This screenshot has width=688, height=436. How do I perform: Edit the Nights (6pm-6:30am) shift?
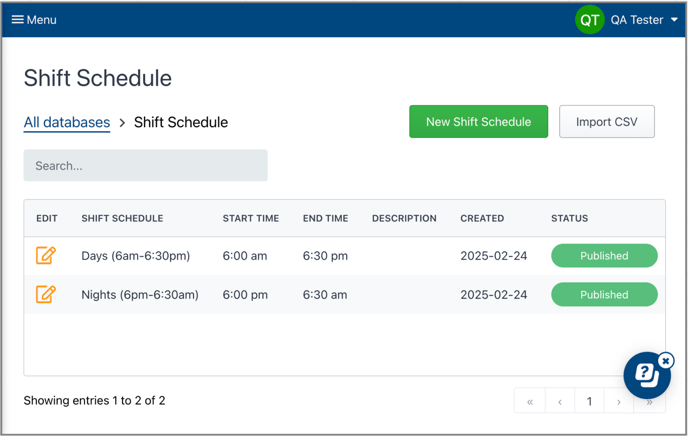point(46,294)
